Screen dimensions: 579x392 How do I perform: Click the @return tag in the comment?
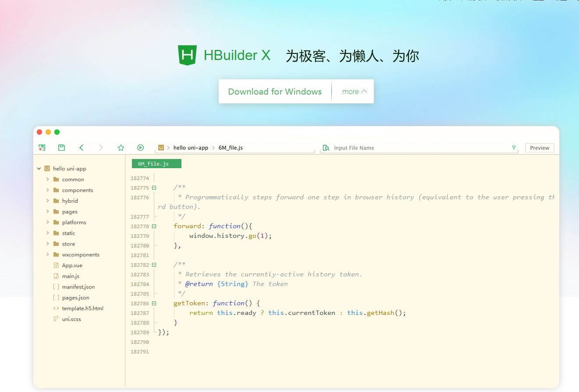pyautogui.click(x=199, y=284)
